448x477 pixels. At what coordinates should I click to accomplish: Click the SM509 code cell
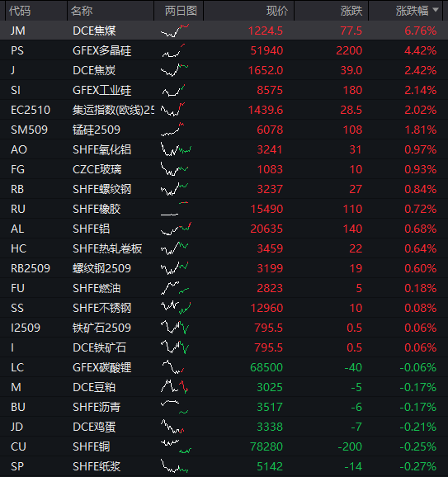[29, 130]
